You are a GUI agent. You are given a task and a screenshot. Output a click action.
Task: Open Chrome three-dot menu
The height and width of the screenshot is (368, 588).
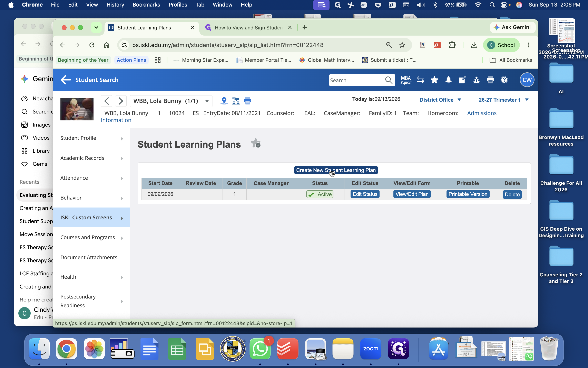[528, 45]
